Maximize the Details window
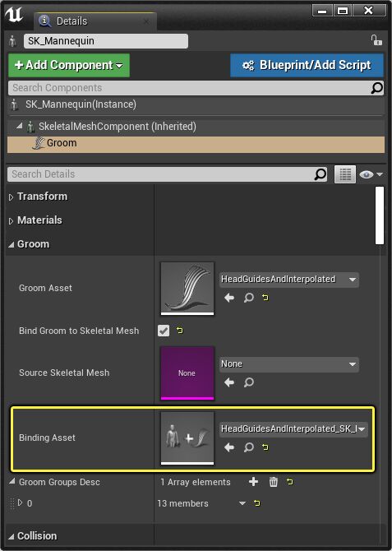Screen dimensions: 392x551 pos(342,11)
